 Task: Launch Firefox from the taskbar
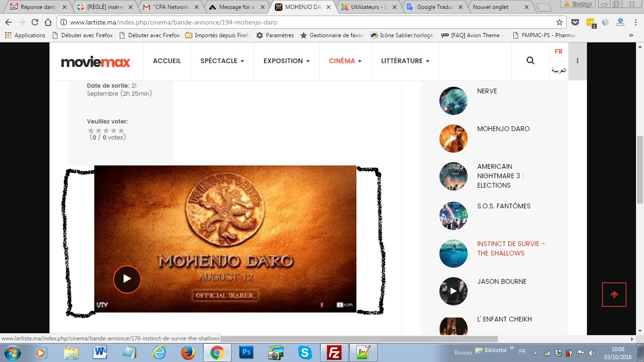188,353
